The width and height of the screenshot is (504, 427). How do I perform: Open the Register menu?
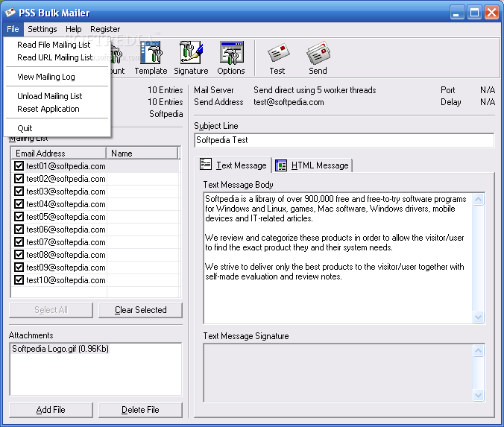[105, 29]
